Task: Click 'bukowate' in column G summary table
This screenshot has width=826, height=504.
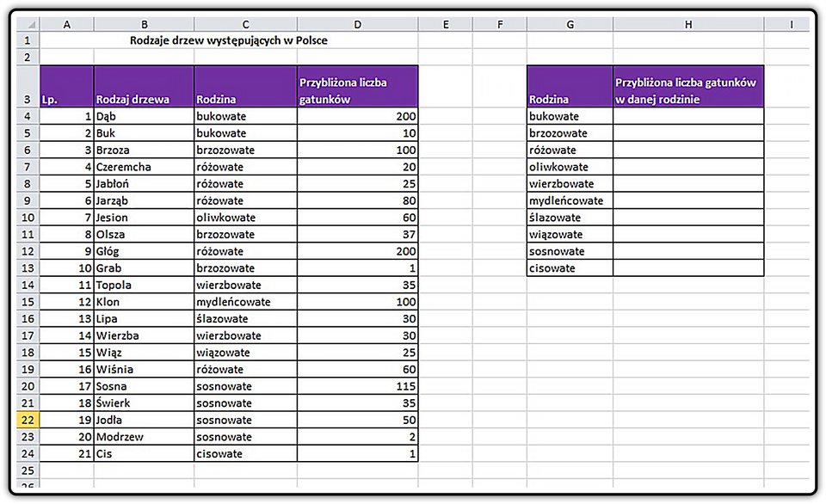Action: (x=570, y=116)
